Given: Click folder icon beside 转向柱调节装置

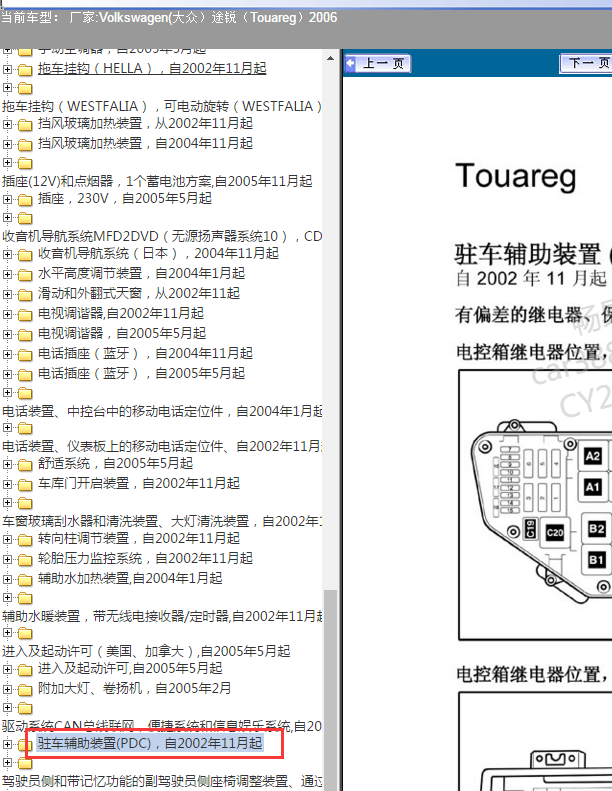Looking at the screenshot, I should click(25, 540).
